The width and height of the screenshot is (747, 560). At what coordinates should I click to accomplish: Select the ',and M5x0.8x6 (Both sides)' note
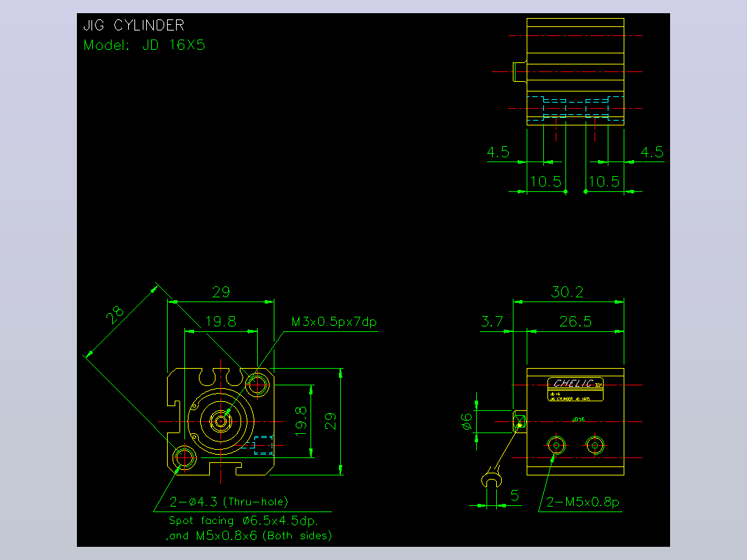point(249,536)
